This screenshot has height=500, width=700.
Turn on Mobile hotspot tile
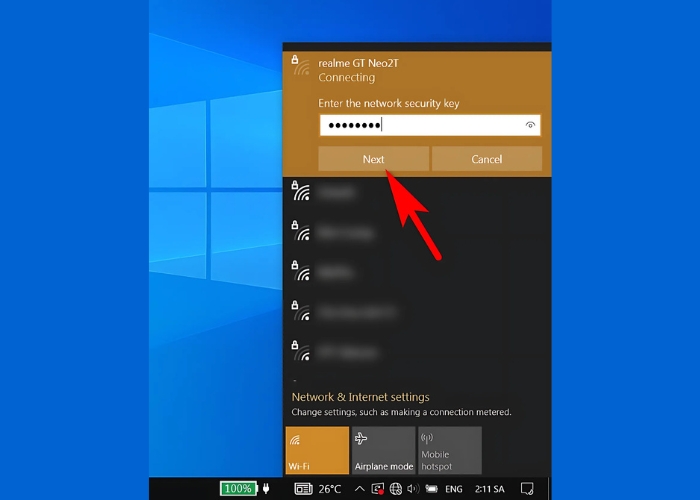449,450
